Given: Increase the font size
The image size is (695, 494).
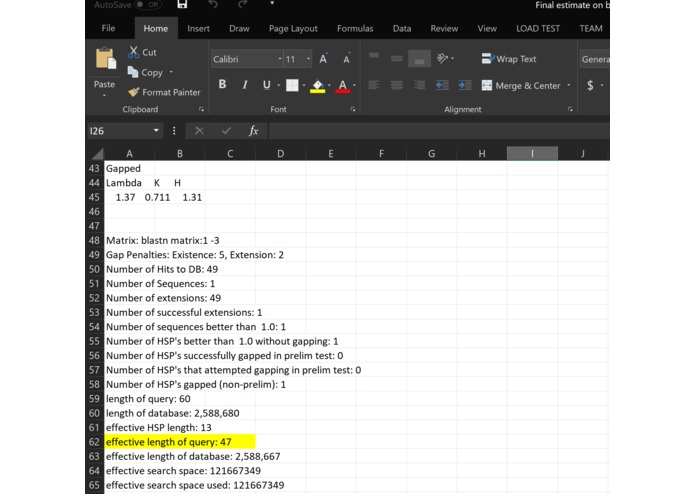Looking at the screenshot, I should pos(324,59).
